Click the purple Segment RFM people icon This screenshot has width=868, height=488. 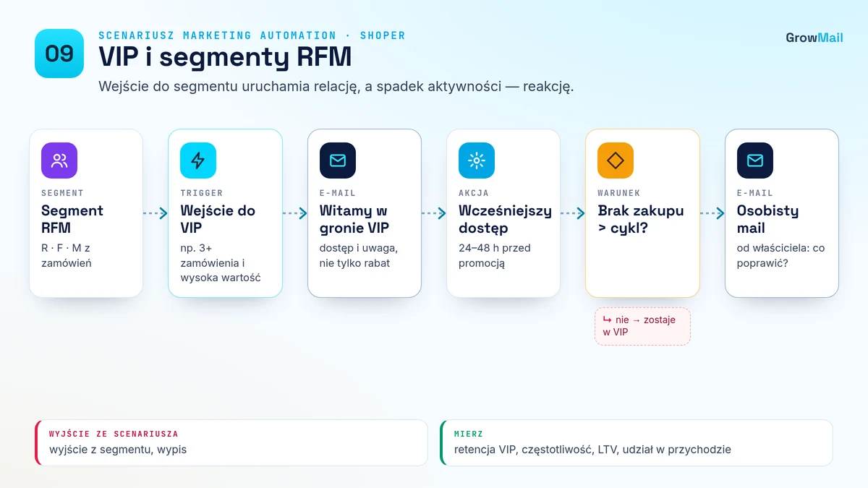pos(59,160)
